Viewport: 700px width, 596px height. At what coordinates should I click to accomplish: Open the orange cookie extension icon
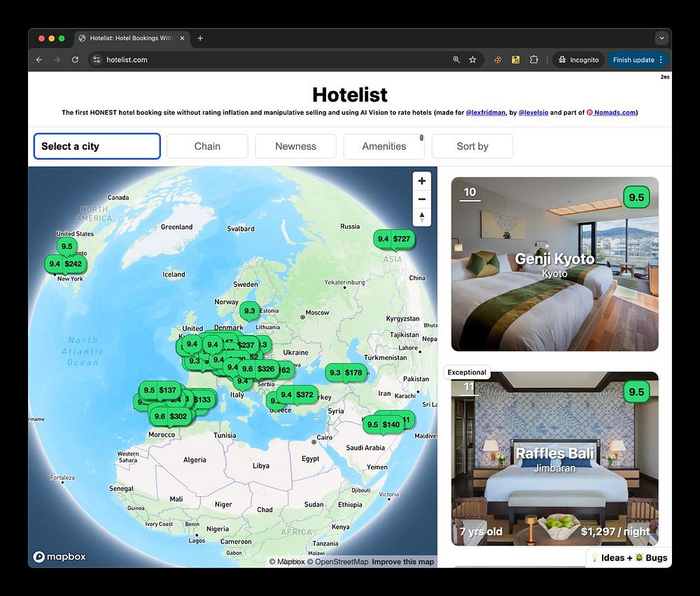pyautogui.click(x=497, y=59)
